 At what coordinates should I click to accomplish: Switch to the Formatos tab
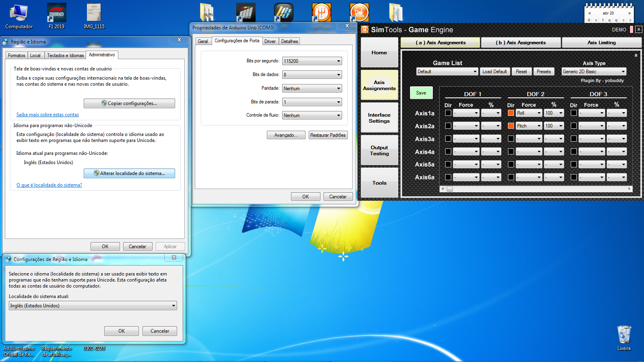(17, 56)
